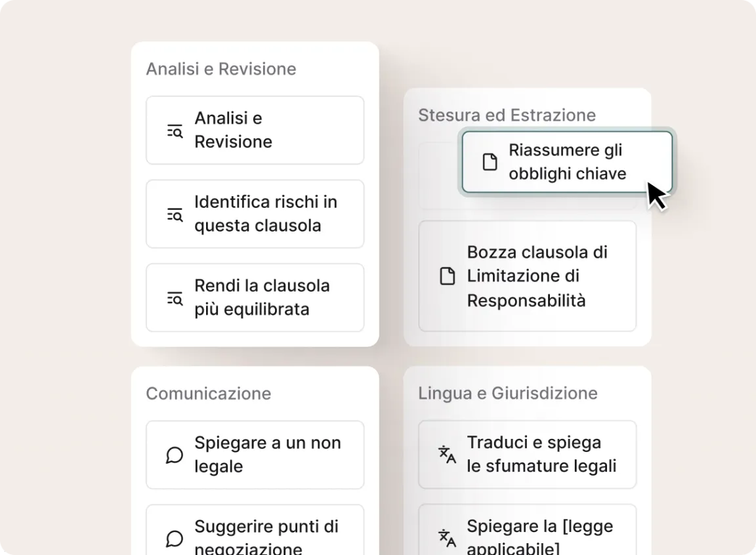The image size is (756, 555).
Task: Click translate icon beside Traduci e spiega
Action: [x=447, y=455]
